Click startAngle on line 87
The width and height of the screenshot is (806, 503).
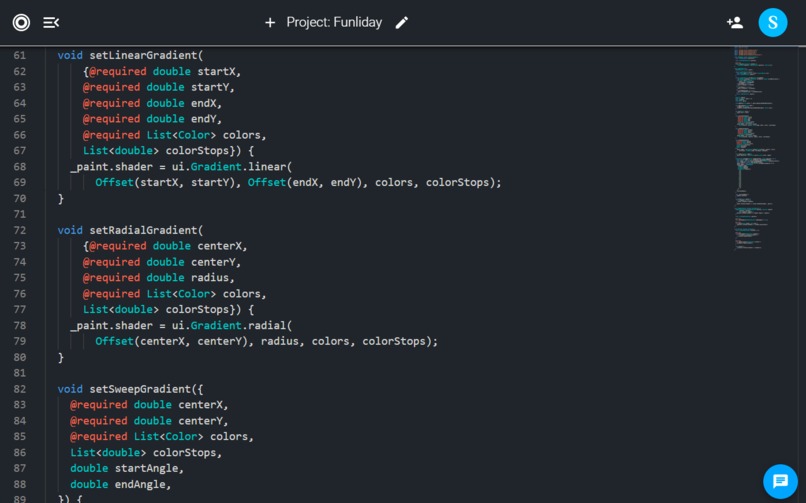click(146, 468)
